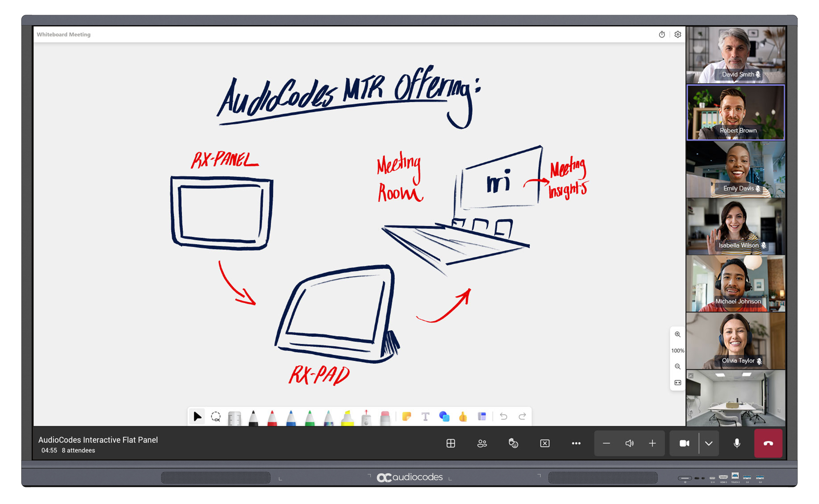Decrease the speaker volume

point(606,443)
